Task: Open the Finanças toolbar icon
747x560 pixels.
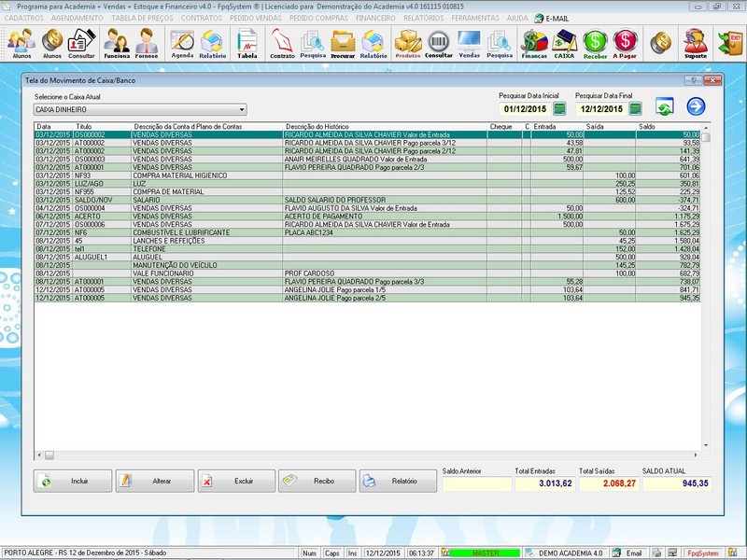Action: [x=533, y=43]
